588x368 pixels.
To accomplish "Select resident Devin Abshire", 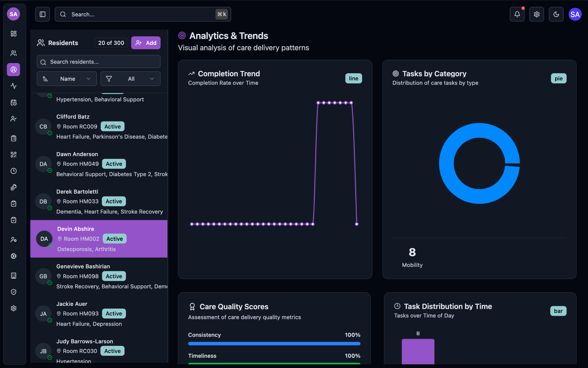I will (99, 239).
